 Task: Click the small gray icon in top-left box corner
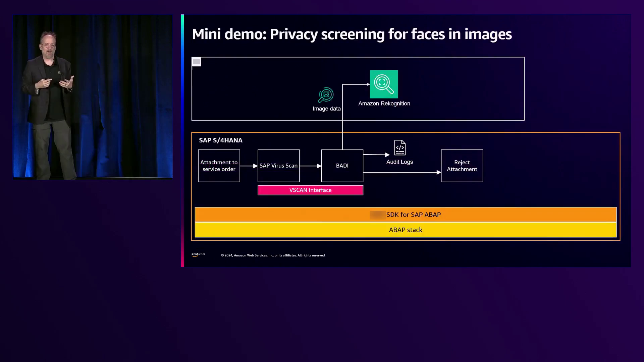(x=196, y=62)
